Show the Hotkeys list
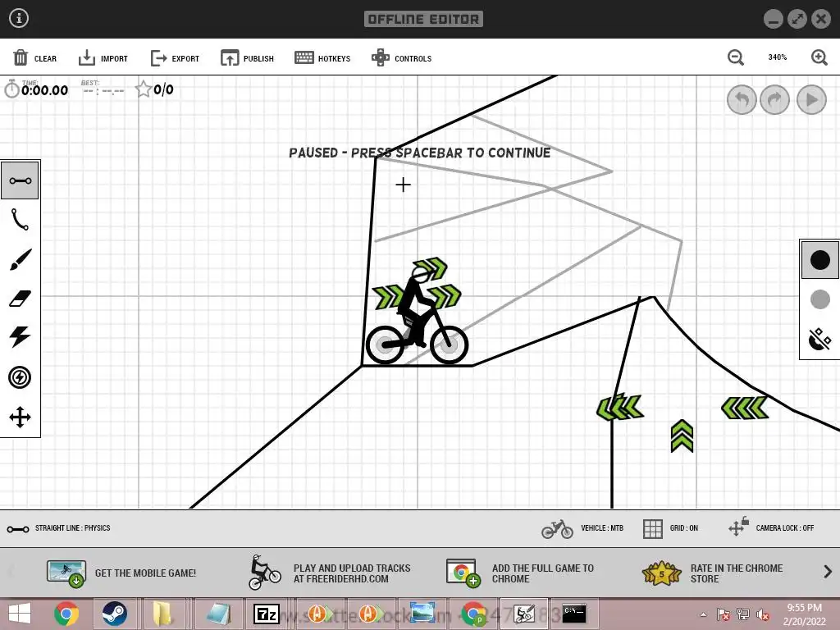The image size is (840, 630). [322, 58]
